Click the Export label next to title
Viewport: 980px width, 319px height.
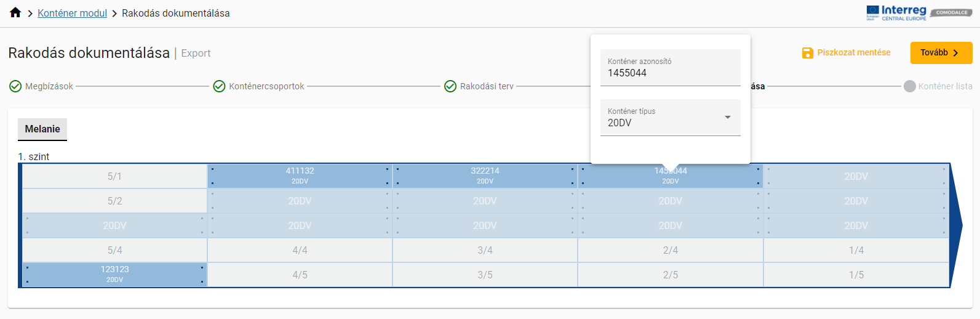[x=196, y=54]
